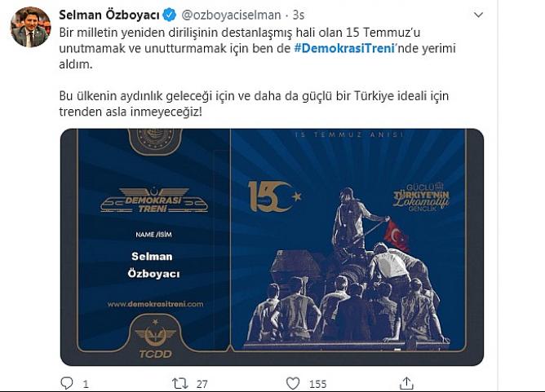Click the reply count number 1

click(x=86, y=384)
